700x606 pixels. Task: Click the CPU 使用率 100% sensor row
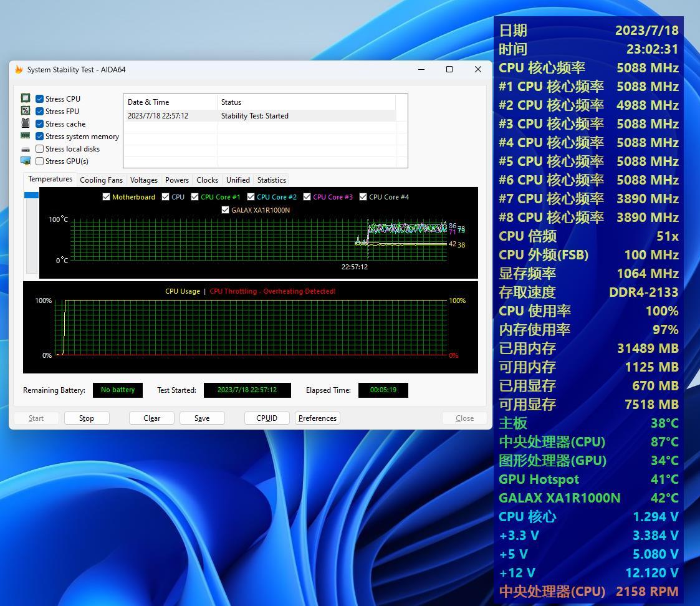588,311
